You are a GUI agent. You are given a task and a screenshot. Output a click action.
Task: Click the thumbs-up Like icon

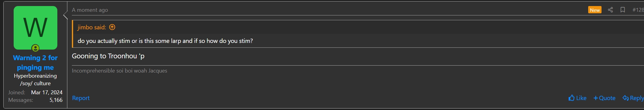coord(572,98)
